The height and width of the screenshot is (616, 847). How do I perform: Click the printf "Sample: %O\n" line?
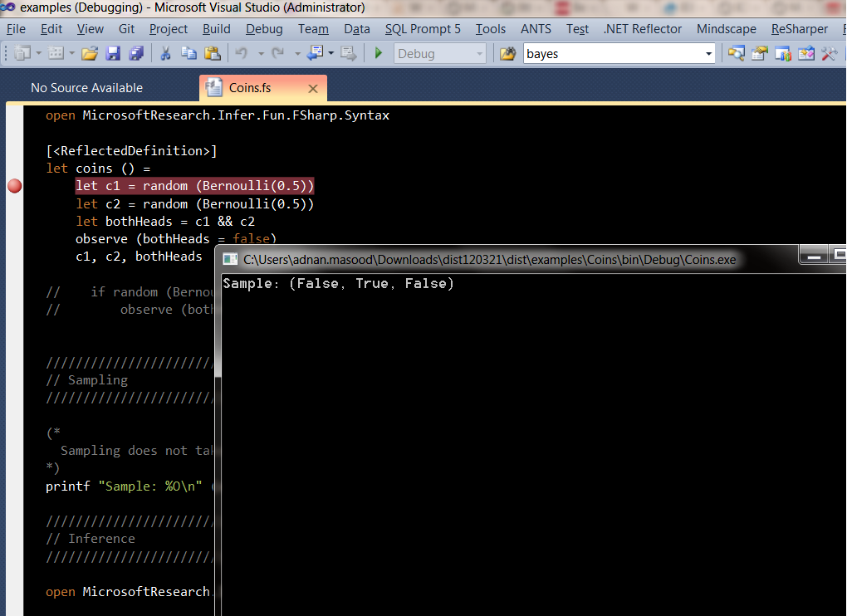[x=124, y=486]
